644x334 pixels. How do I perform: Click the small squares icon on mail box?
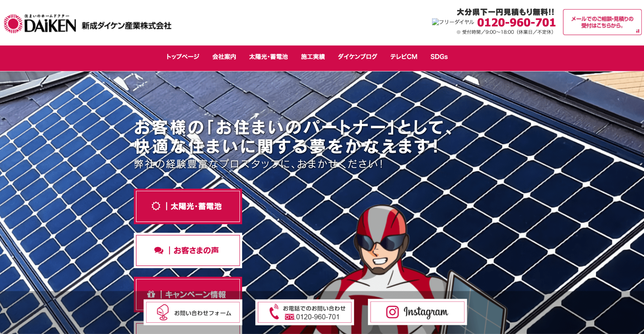tap(638, 31)
